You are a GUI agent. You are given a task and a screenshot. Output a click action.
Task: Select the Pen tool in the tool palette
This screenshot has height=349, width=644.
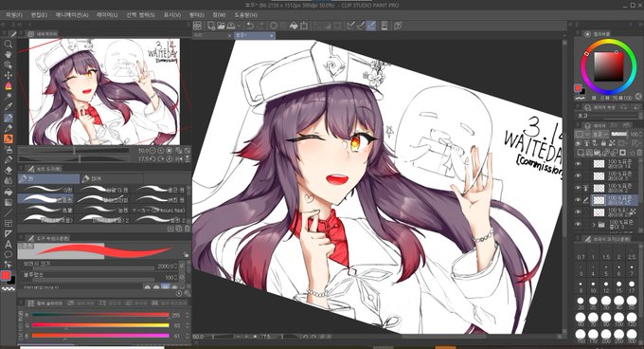[8, 118]
